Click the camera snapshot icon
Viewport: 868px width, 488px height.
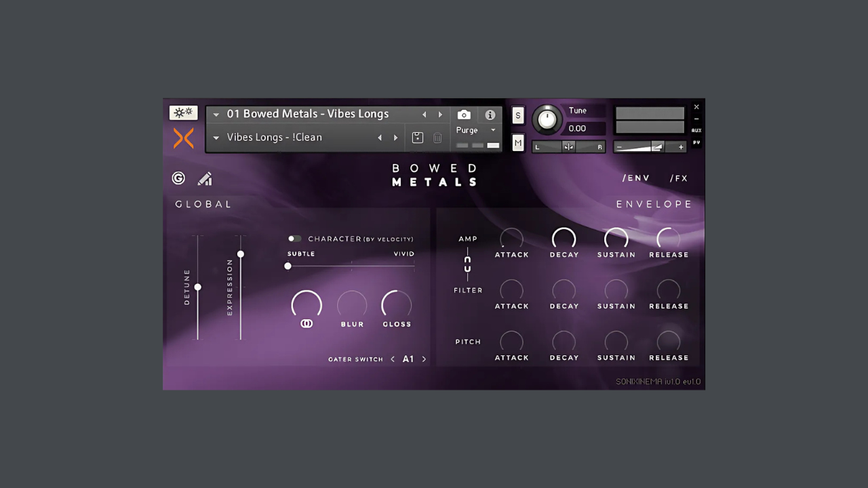tap(464, 115)
